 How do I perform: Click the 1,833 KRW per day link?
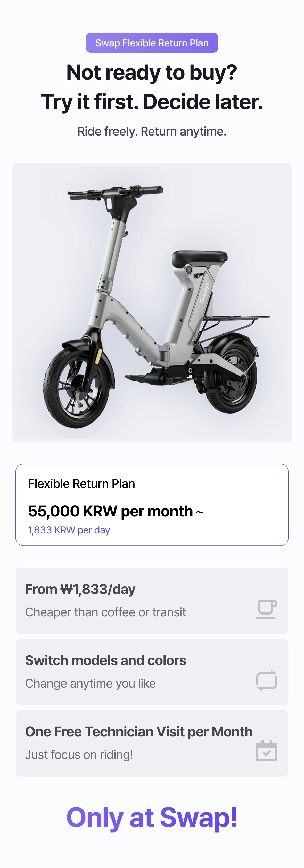point(69,530)
